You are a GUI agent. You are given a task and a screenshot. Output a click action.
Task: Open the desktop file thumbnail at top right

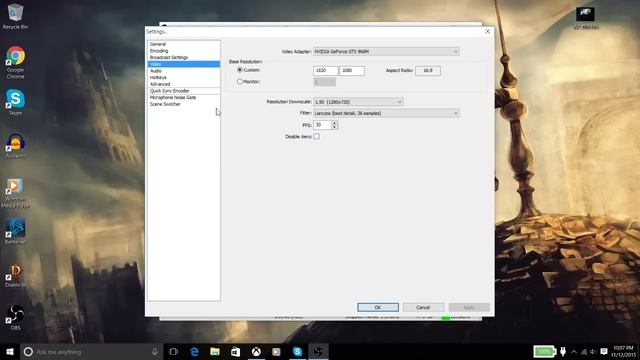coord(585,18)
